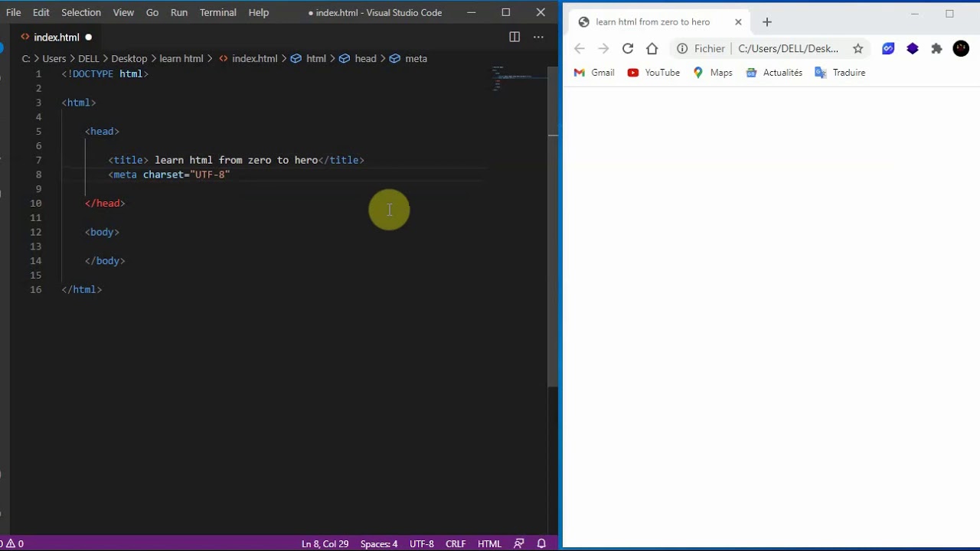Change indentation via Spaces: 4
Screen dimensions: 980x551
coord(379,543)
